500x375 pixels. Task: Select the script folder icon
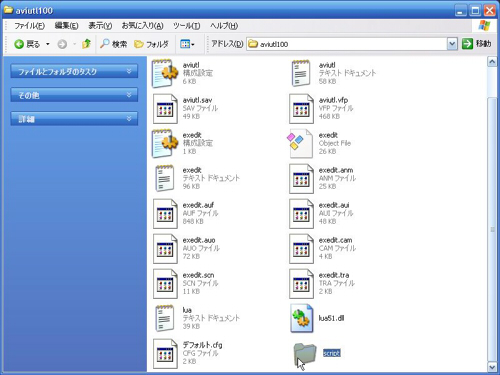[304, 354]
